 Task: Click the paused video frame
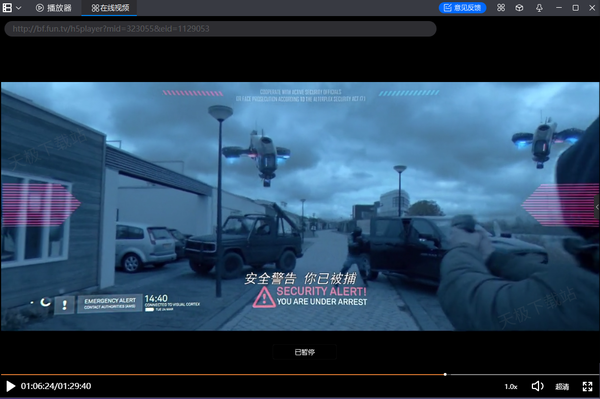pyautogui.click(x=300, y=206)
